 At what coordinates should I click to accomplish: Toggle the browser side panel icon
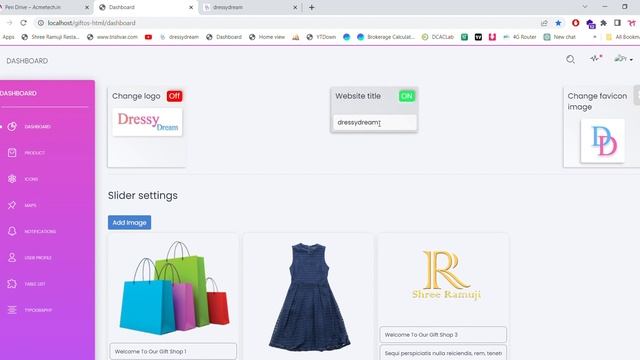[618, 23]
